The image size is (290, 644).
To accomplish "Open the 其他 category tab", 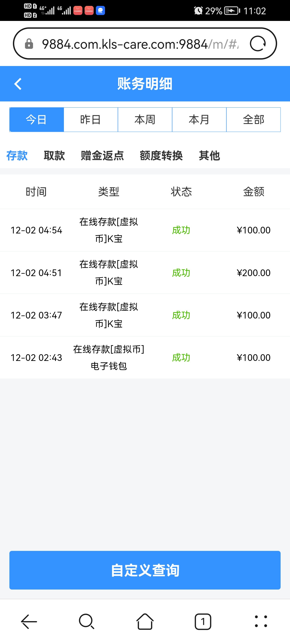I will pyautogui.click(x=209, y=156).
